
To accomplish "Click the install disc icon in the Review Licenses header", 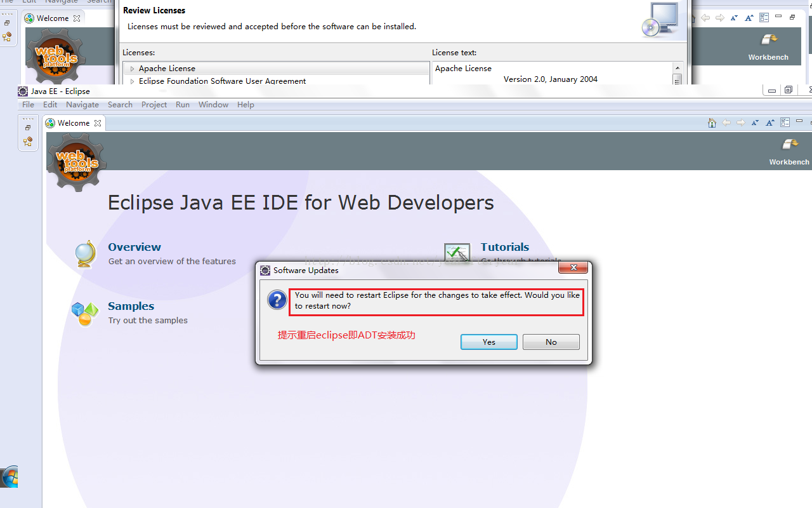I will (660, 20).
